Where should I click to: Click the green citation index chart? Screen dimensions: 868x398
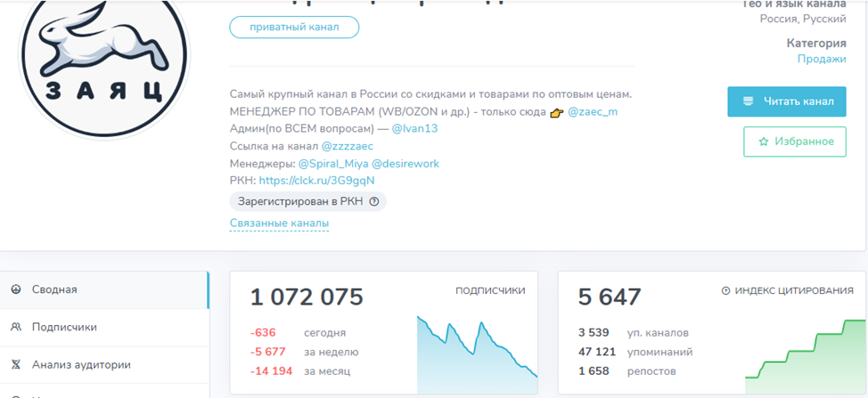[805, 356]
